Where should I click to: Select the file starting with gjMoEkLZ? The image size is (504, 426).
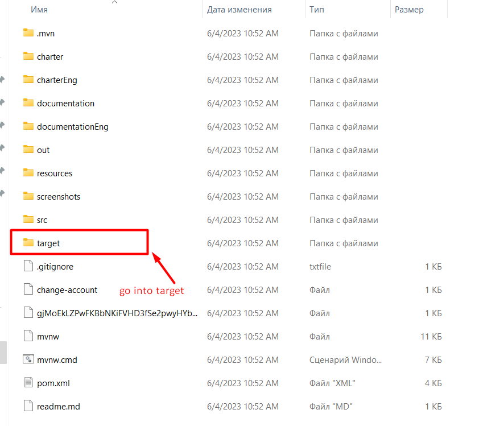(117, 313)
